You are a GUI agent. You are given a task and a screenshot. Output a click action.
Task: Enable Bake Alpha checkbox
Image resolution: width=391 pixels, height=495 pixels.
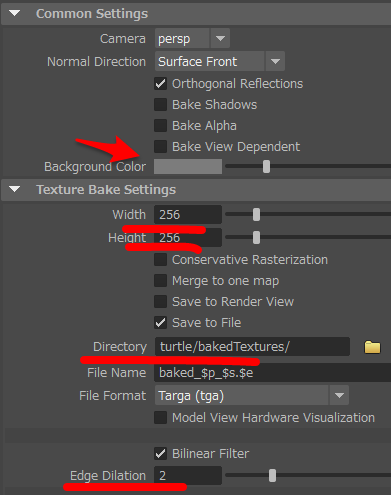160,125
